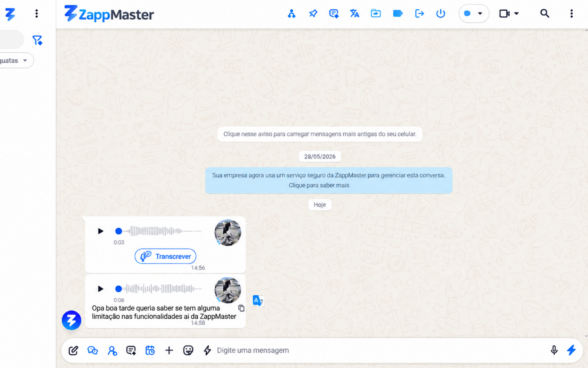Open the pencil edit icon in composer
588x368 pixels.
(x=73, y=351)
